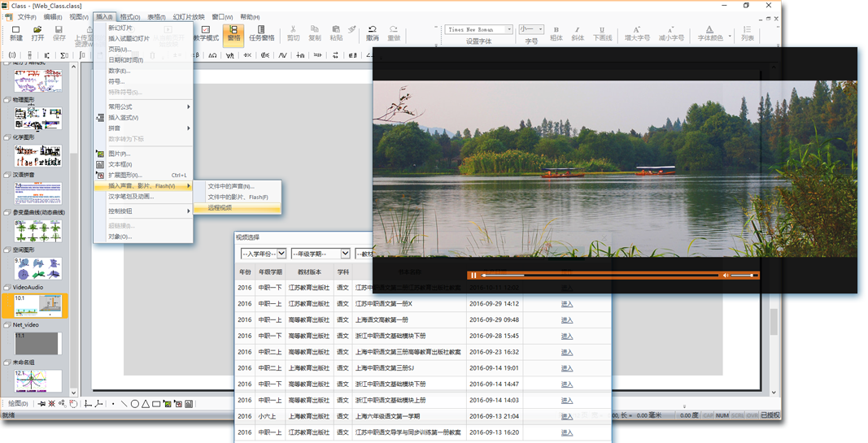
Task: Open the Times New Roman font dropdown
Action: pos(509,29)
